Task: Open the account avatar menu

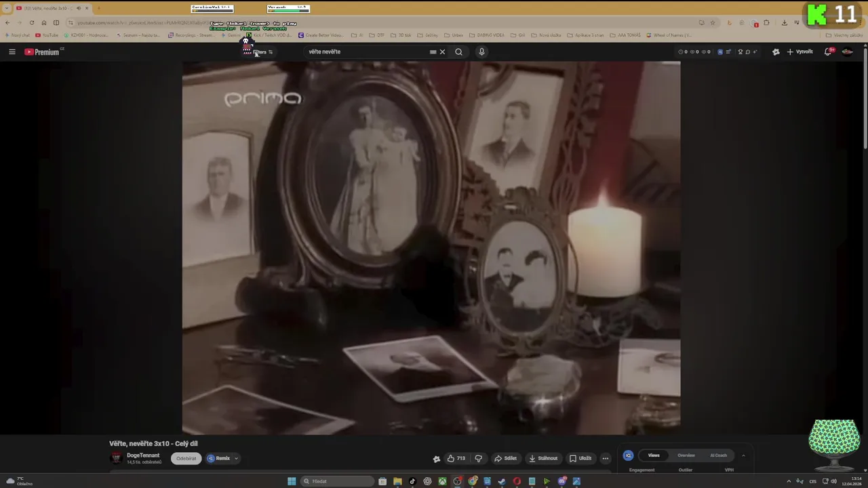Action: pyautogui.click(x=848, y=52)
